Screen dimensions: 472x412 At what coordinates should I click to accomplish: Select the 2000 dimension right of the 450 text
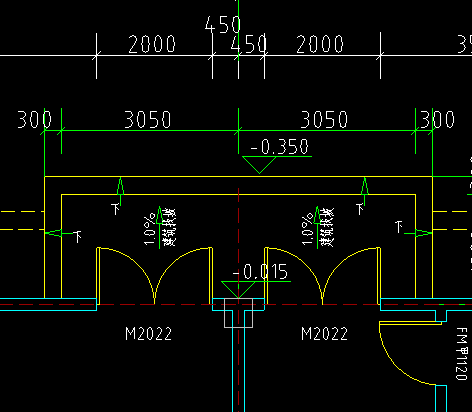(320, 44)
